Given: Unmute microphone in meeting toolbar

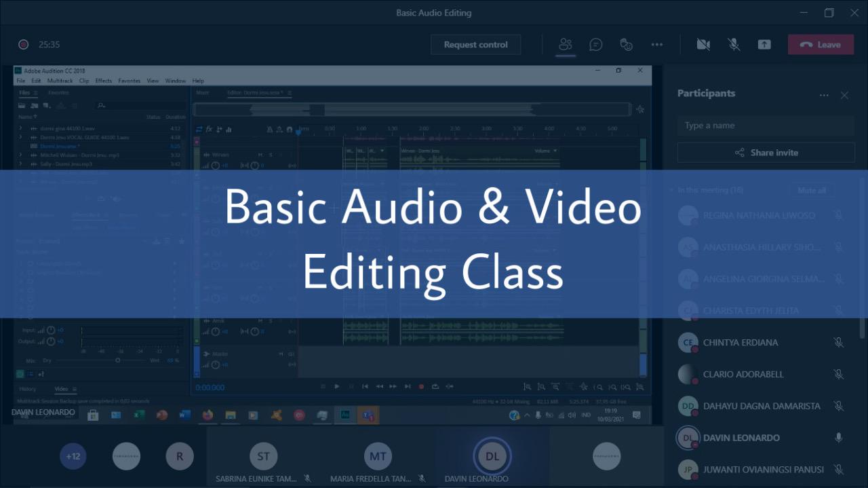Looking at the screenshot, I should pos(734,45).
